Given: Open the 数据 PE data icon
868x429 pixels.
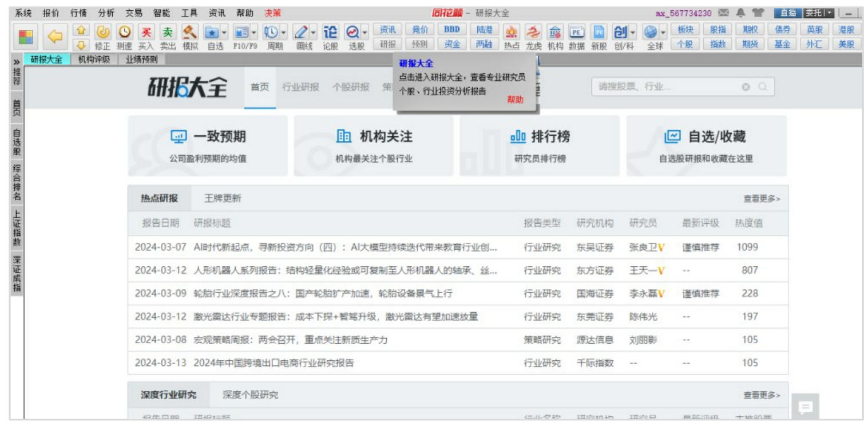Looking at the screenshot, I should [577, 32].
